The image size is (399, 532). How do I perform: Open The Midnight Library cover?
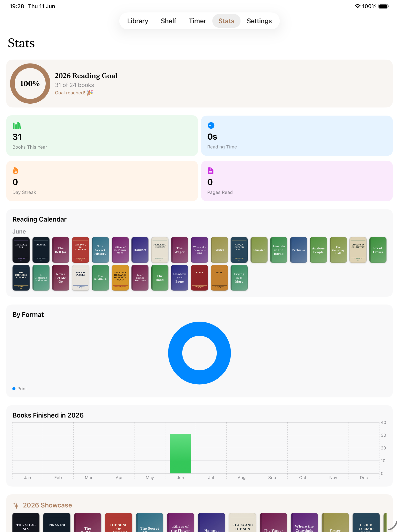[x=21, y=278]
